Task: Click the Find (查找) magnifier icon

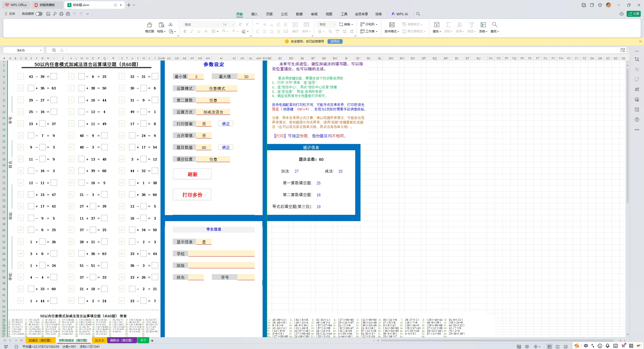Action: coord(495,25)
